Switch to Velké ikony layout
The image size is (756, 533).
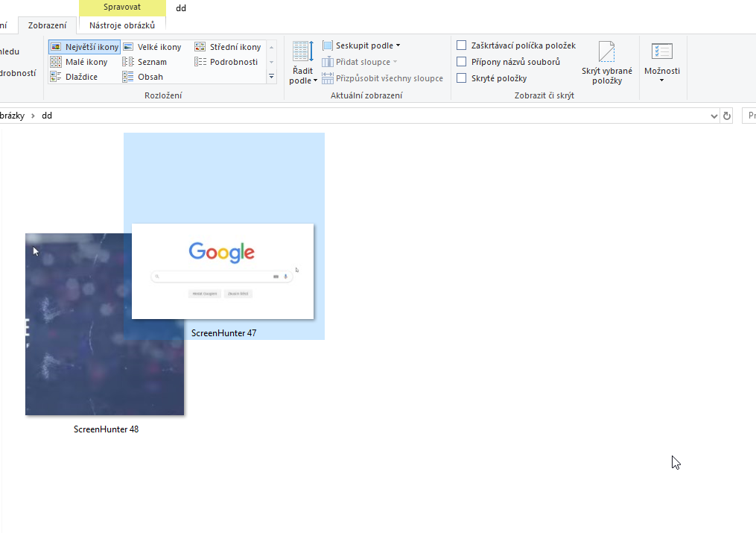[153, 47]
